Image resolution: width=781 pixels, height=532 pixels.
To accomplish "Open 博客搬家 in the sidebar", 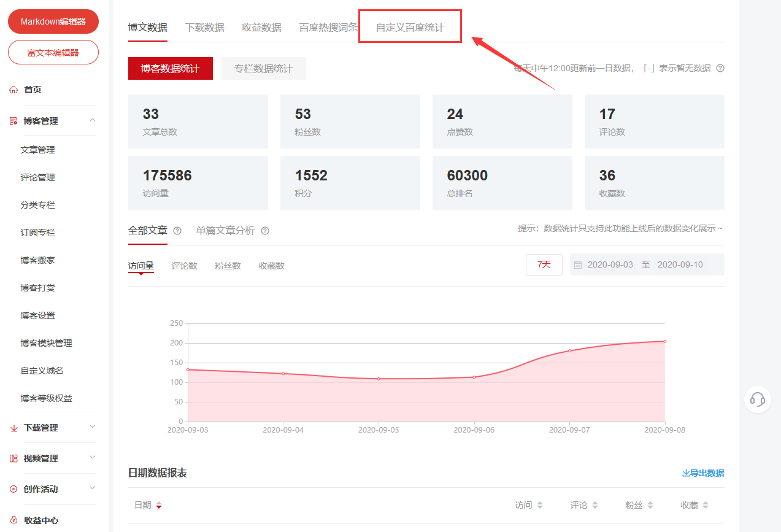I will (x=37, y=260).
